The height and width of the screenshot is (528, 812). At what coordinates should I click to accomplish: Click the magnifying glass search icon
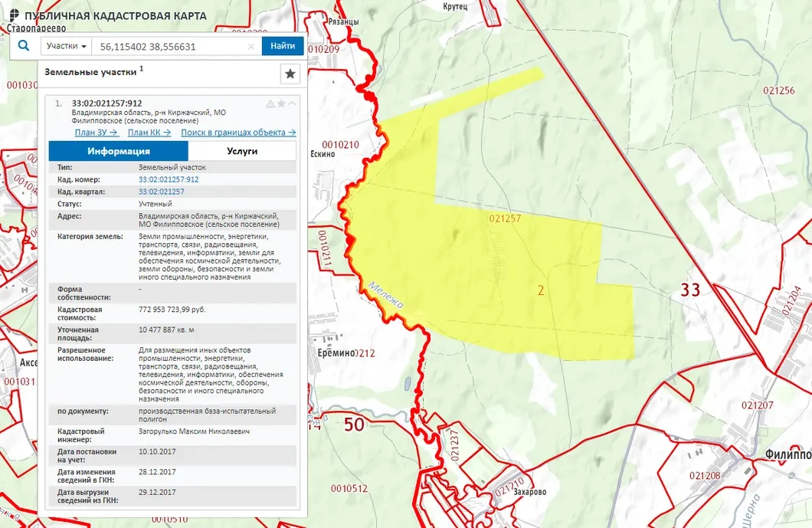pyautogui.click(x=23, y=46)
